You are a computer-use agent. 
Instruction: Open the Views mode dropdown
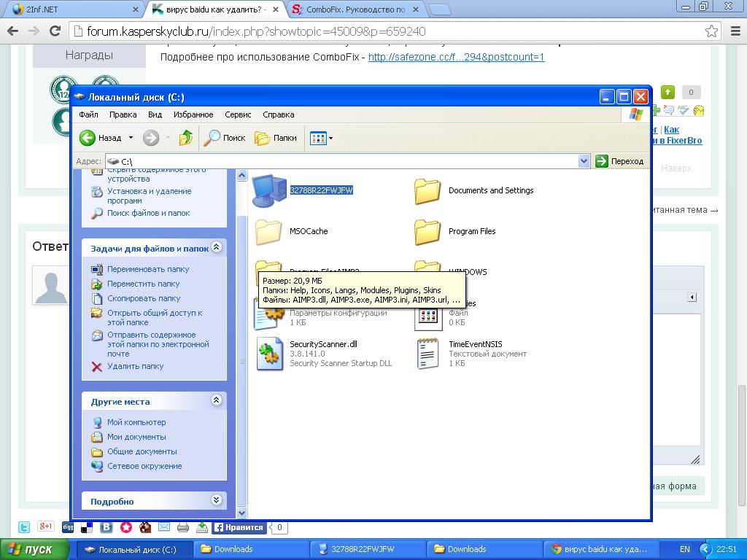point(321,138)
